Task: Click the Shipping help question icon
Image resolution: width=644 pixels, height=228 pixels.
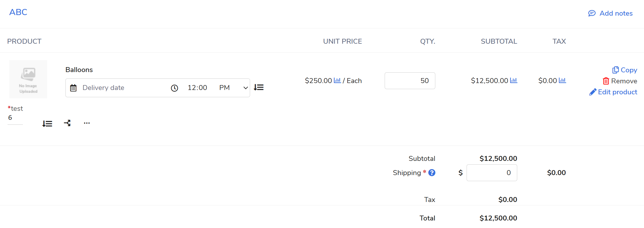Action: 432,173
